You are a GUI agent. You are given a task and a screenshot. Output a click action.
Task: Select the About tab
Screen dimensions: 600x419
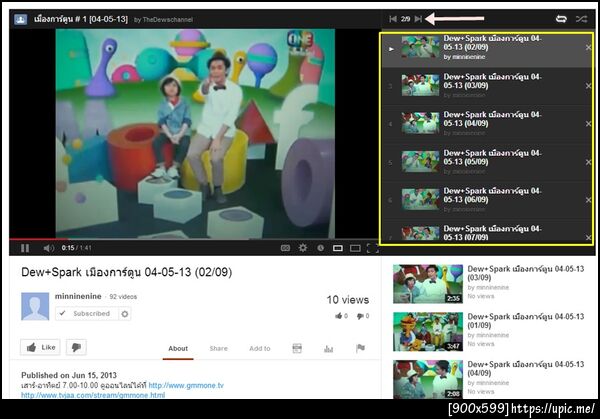[178, 349]
